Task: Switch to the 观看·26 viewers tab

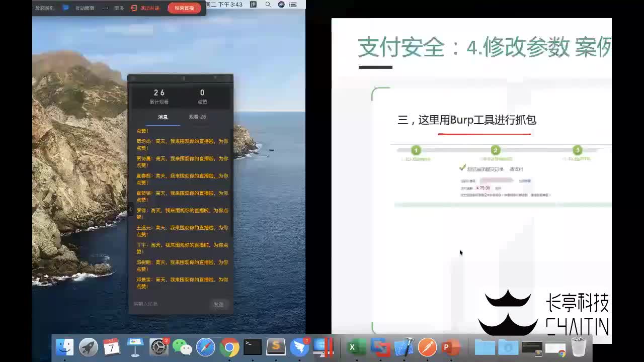Action: coord(197,117)
